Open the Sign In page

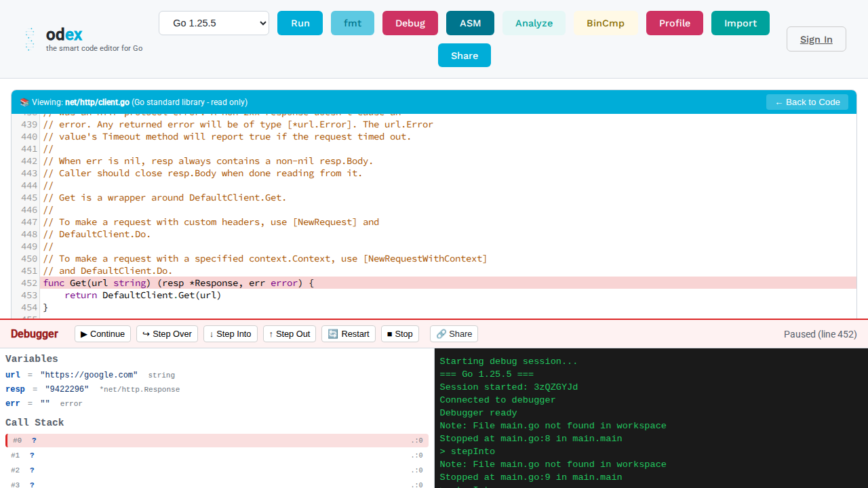pos(816,39)
